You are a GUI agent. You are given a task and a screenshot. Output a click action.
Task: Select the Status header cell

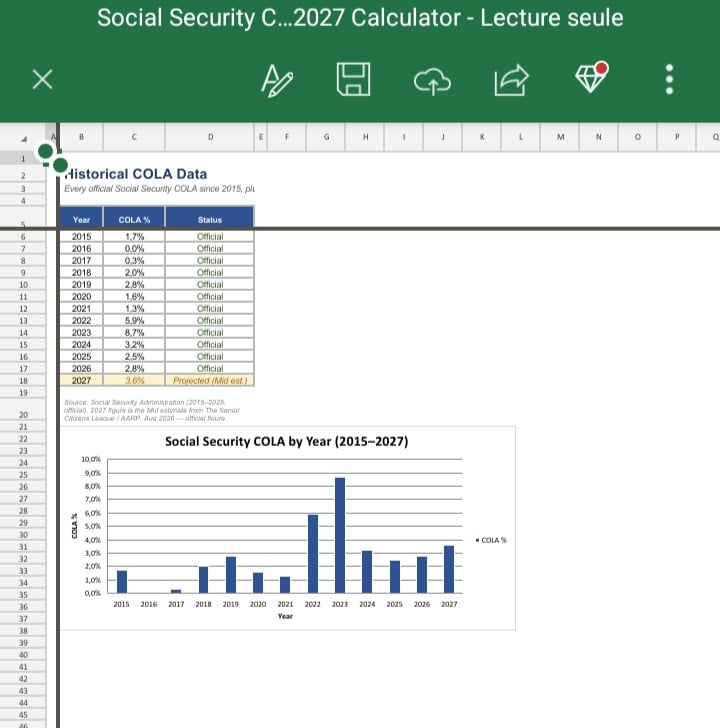[x=210, y=219]
